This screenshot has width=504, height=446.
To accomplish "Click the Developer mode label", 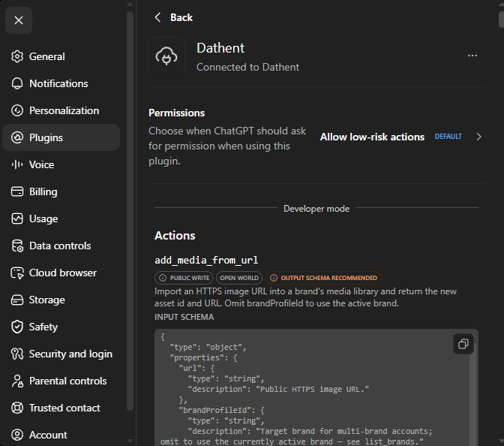I will (316, 209).
